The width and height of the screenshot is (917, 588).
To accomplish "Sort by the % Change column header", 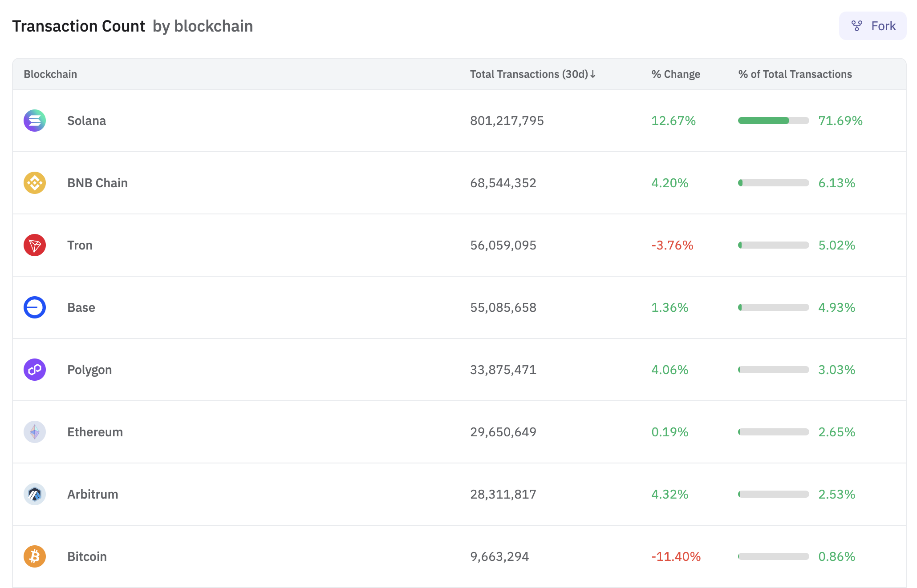I will (676, 74).
